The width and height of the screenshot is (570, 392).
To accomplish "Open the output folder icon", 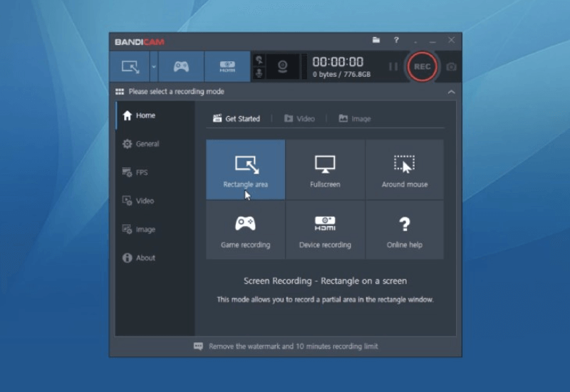I will click(x=376, y=40).
